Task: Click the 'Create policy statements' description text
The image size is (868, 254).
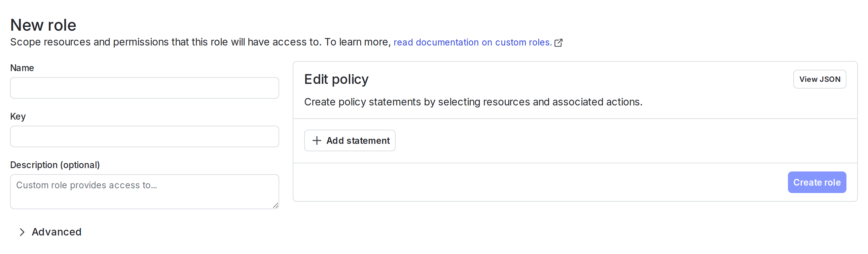Action: pyautogui.click(x=473, y=102)
